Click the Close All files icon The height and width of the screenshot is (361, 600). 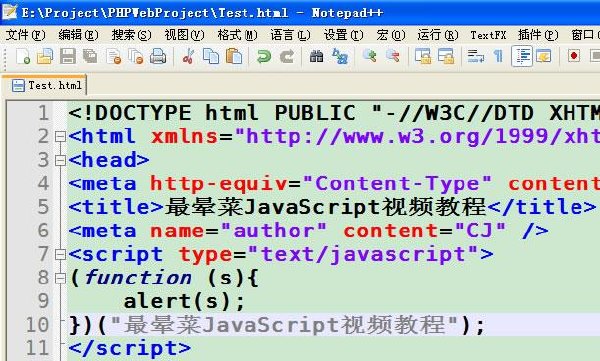136,56
